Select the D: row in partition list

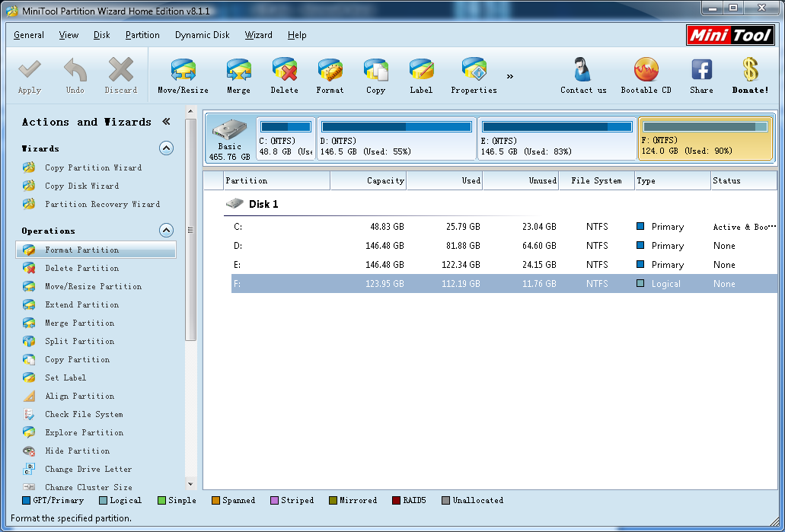pos(504,246)
